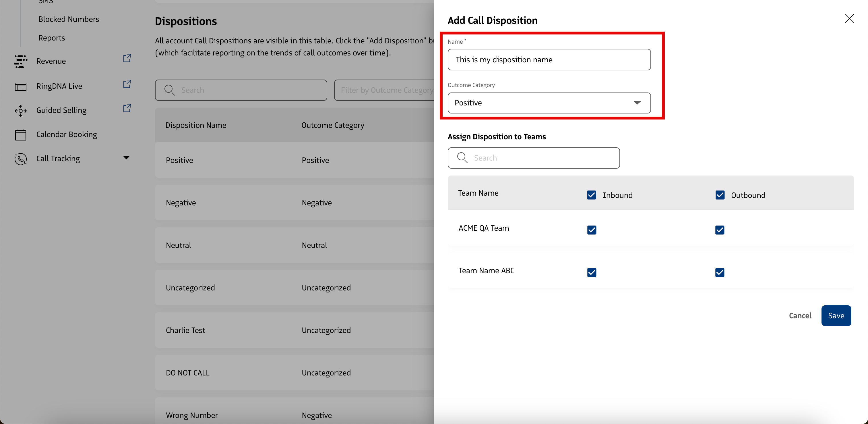Viewport: 868px width, 424px height.
Task: Open Guided Selling external link icon
Action: coord(127,108)
